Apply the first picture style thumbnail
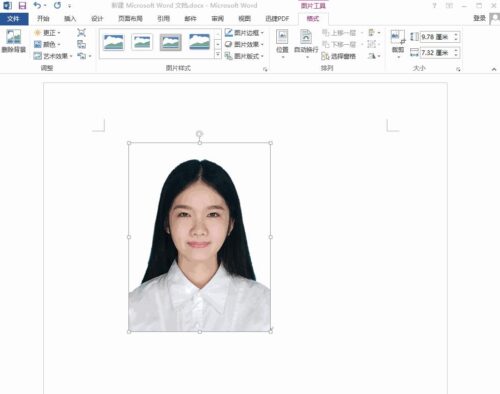The height and width of the screenshot is (394, 500). (113, 42)
